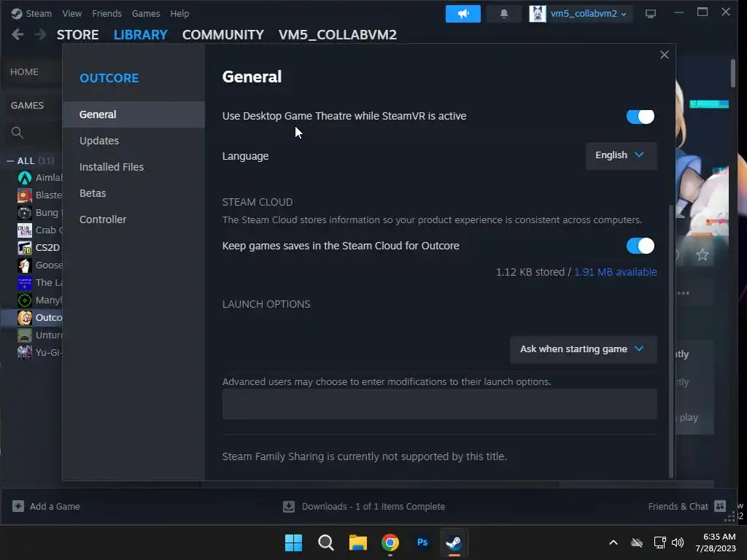
Task: Go to the STORE tab
Action: 77,35
